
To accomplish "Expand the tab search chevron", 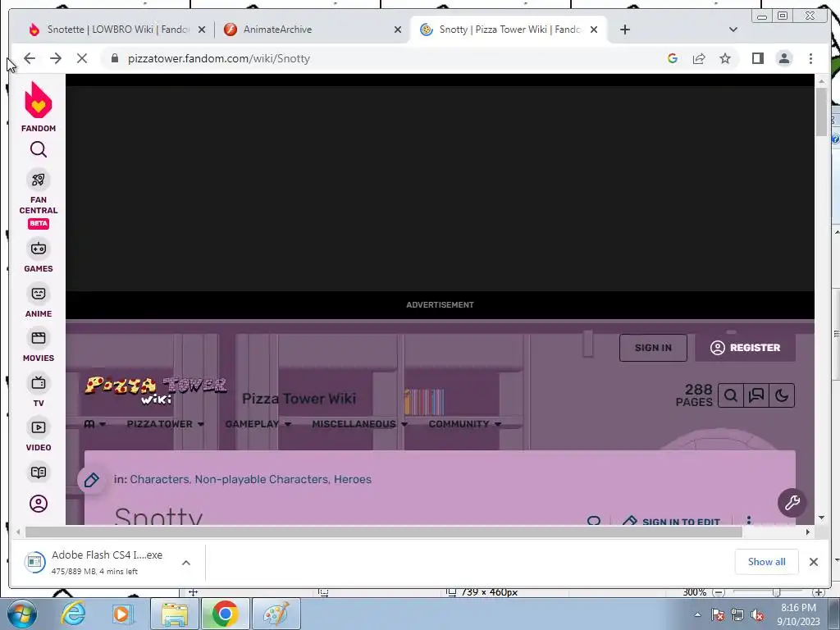I will (733, 30).
